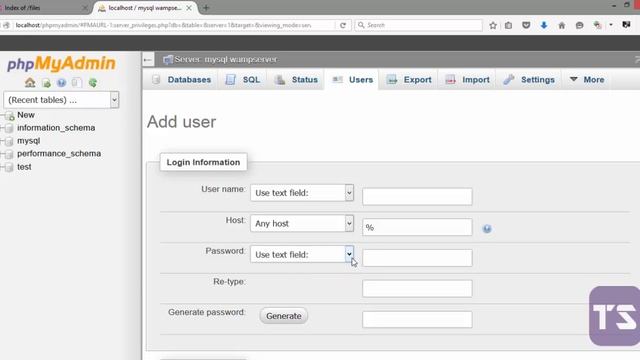Collapse navigation panel arrow icon

[148, 60]
